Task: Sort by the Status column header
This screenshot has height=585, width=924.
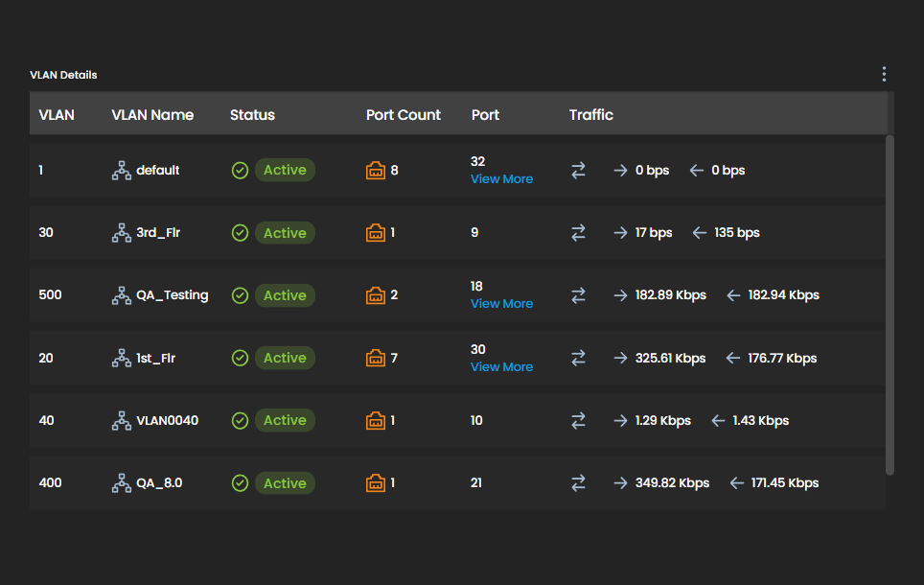Action: click(x=252, y=115)
